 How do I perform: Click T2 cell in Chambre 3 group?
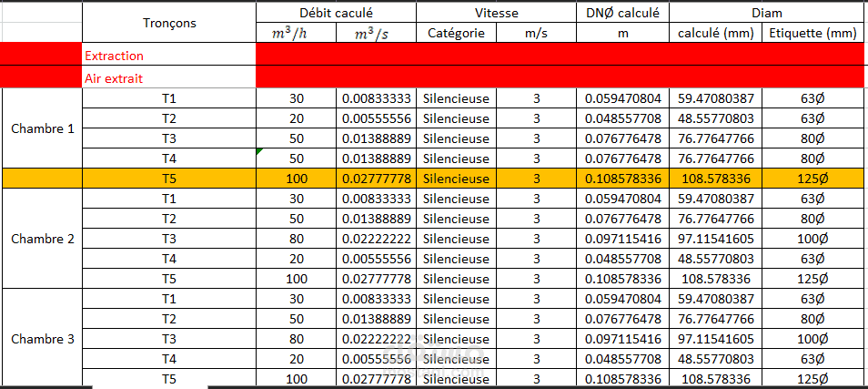pyautogui.click(x=169, y=319)
